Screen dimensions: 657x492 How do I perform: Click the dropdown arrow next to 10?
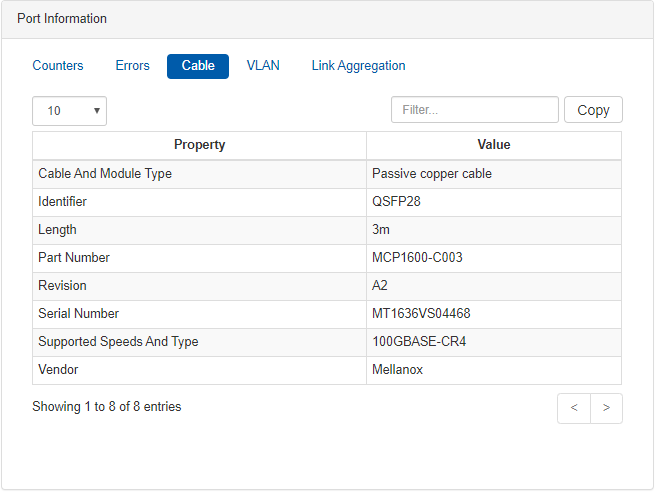click(x=97, y=111)
